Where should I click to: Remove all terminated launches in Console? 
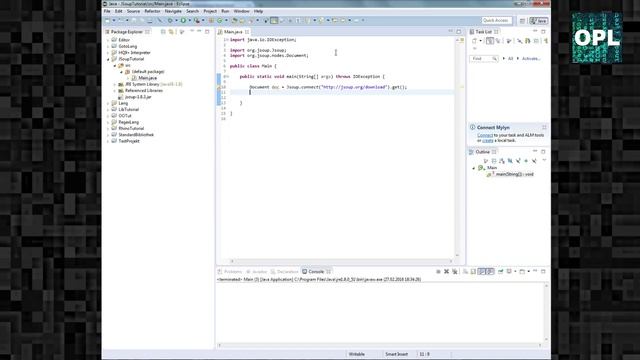tap(455, 271)
